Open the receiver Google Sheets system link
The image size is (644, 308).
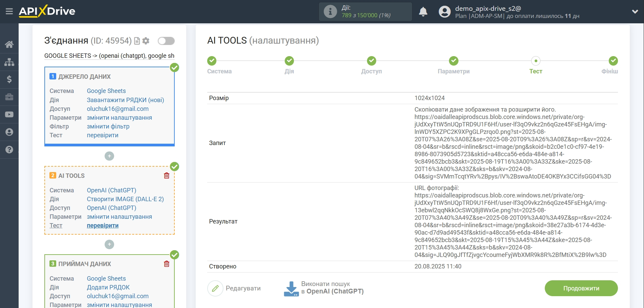point(106,279)
